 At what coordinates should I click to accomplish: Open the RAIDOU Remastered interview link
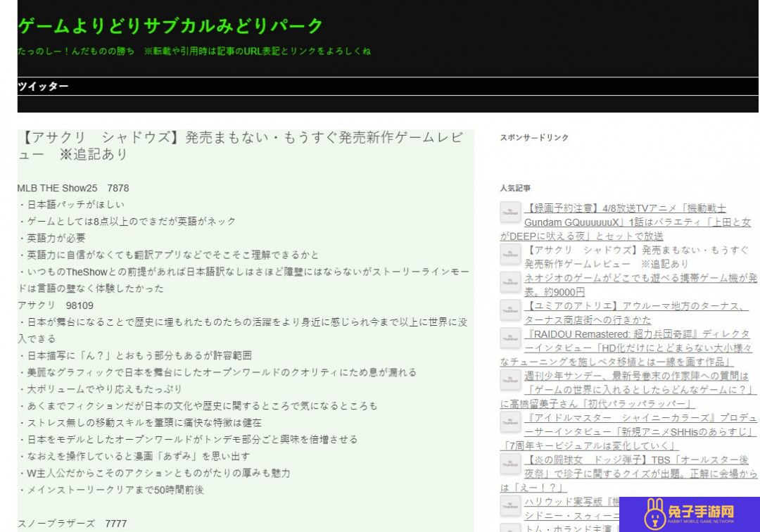pyautogui.click(x=626, y=348)
